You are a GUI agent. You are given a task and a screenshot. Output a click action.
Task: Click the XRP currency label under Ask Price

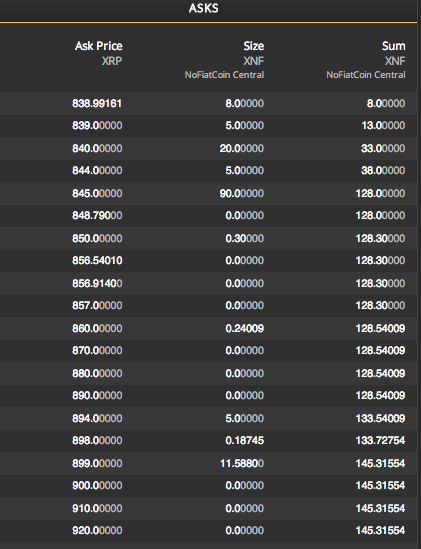112,61
